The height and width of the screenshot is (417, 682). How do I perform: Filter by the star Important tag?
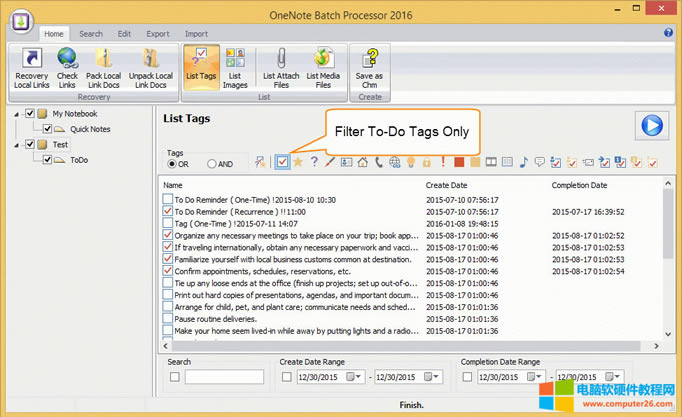point(298,162)
